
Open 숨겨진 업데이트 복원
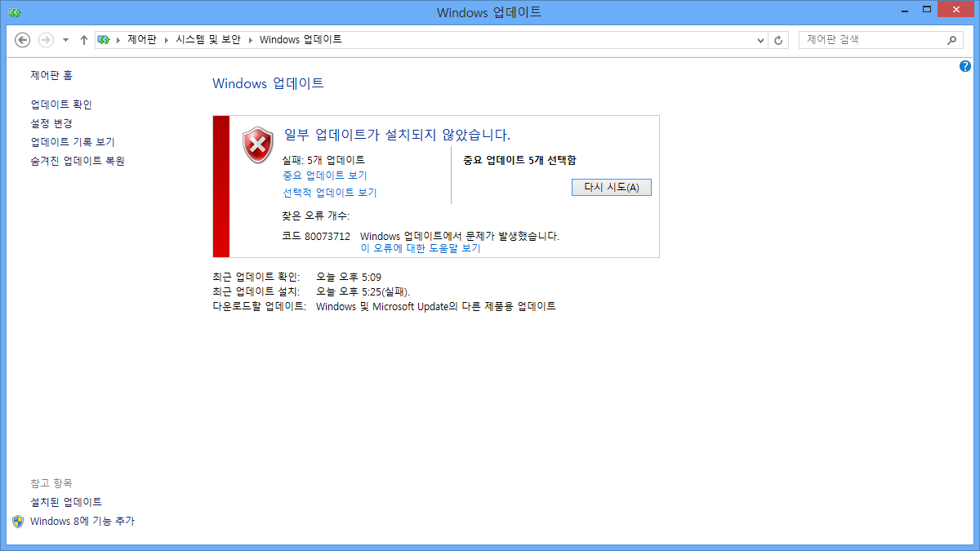click(x=78, y=161)
